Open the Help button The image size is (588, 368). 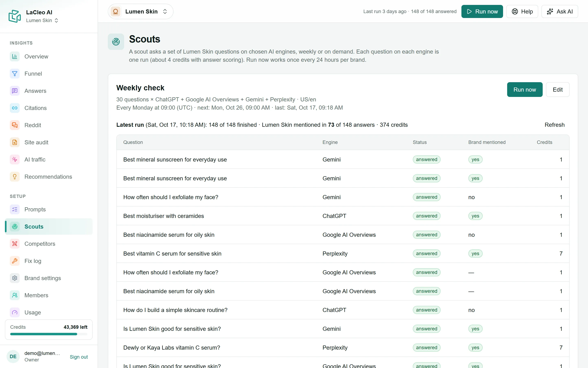pyautogui.click(x=522, y=11)
